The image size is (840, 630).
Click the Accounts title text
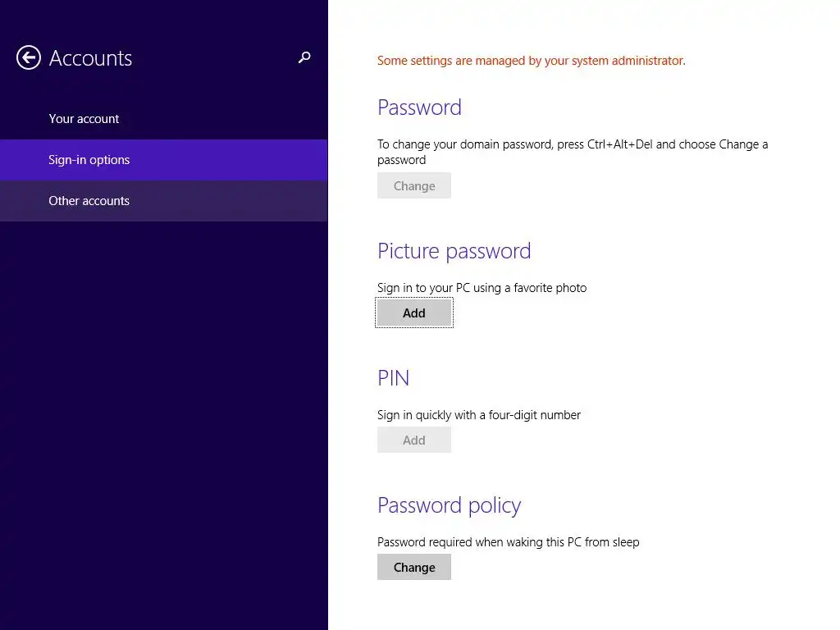pyautogui.click(x=90, y=58)
